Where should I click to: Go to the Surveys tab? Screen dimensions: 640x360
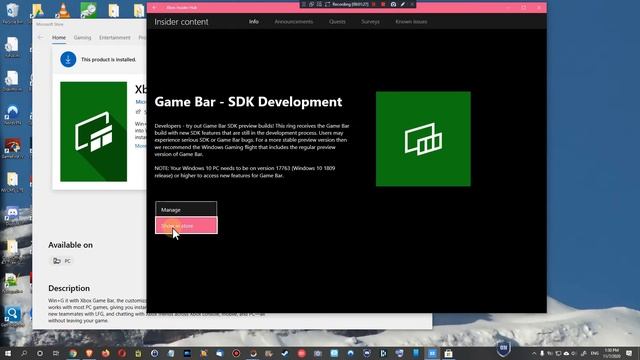pos(370,22)
